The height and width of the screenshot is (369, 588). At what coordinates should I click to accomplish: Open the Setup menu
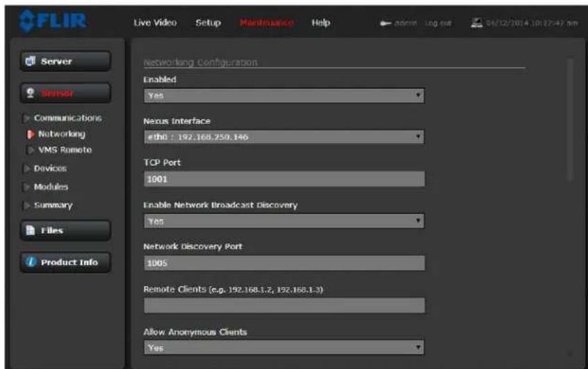[208, 23]
